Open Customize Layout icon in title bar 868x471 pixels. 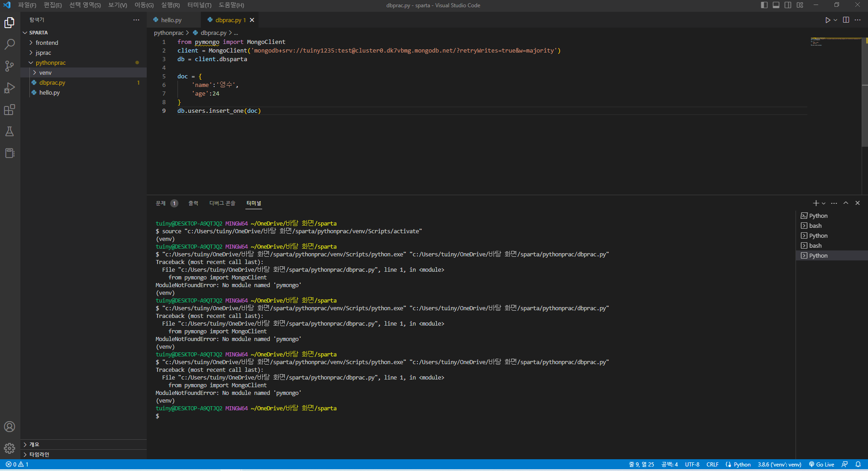point(800,5)
